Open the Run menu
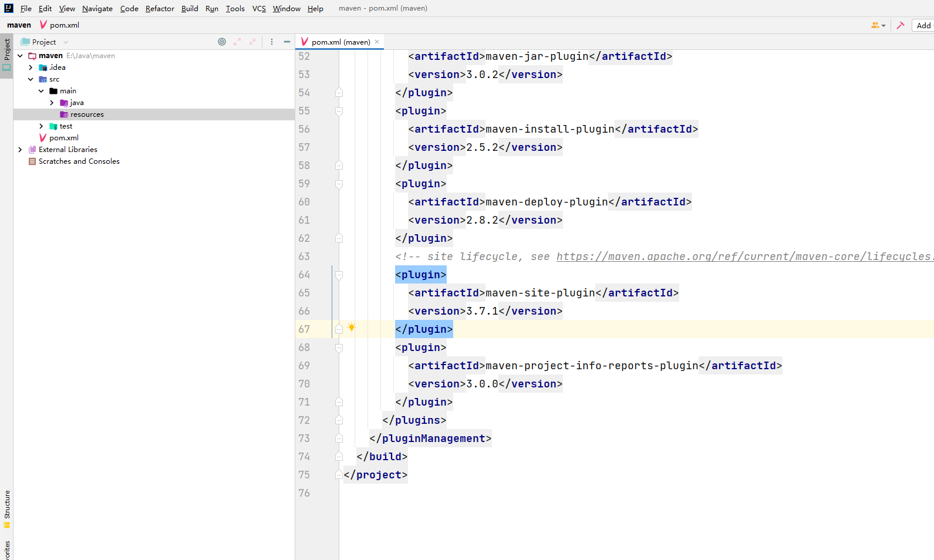 tap(212, 8)
